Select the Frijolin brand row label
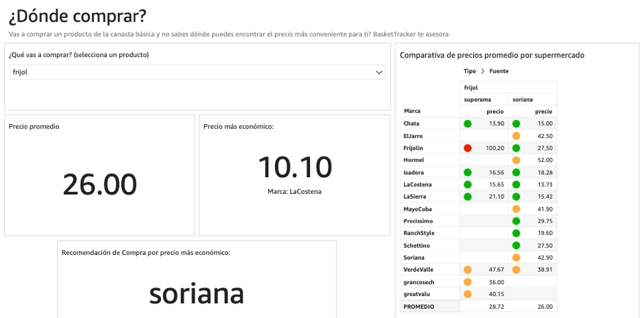The width and height of the screenshot is (644, 318). [x=414, y=148]
